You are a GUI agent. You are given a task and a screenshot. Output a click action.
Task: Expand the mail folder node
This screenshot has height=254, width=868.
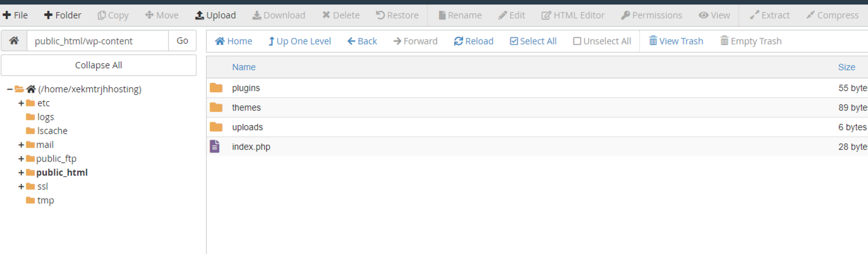[x=21, y=145]
